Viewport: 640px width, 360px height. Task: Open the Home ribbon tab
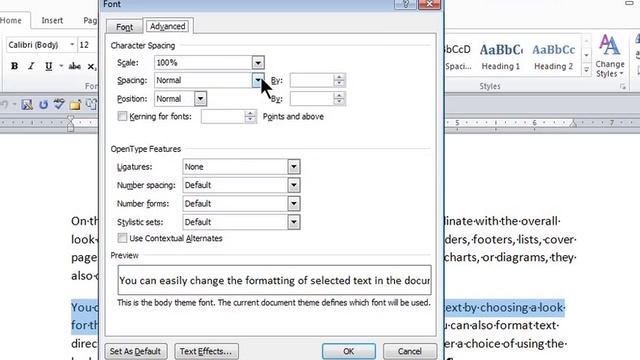click(11, 20)
